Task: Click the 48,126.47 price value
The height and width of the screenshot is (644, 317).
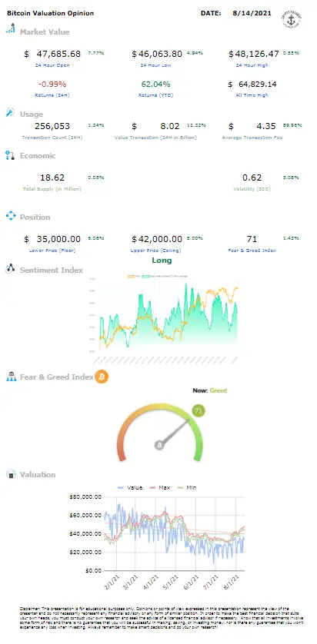Action: click(x=256, y=53)
